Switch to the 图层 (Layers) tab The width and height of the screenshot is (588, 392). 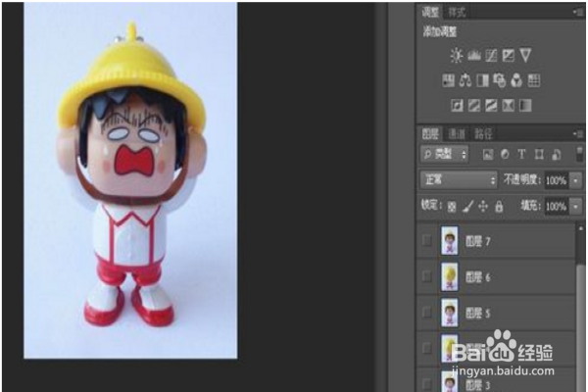[x=430, y=133]
